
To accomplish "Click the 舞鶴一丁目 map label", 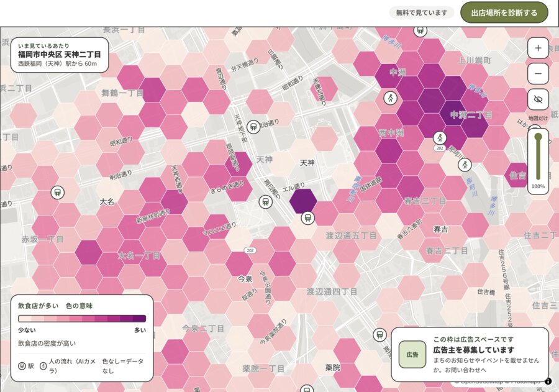I will point(122,93).
